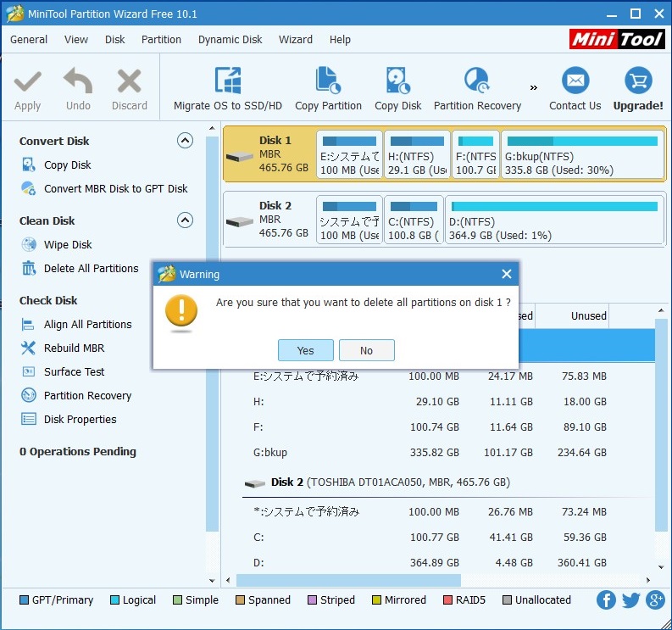This screenshot has width=672, height=630.
Task: Start Partition Recovery from the toolbar
Action: coord(477,89)
